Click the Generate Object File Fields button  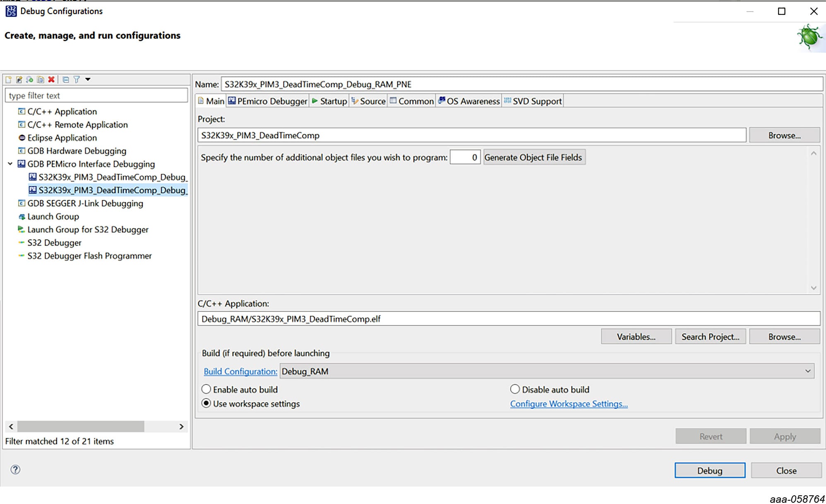[x=533, y=157]
